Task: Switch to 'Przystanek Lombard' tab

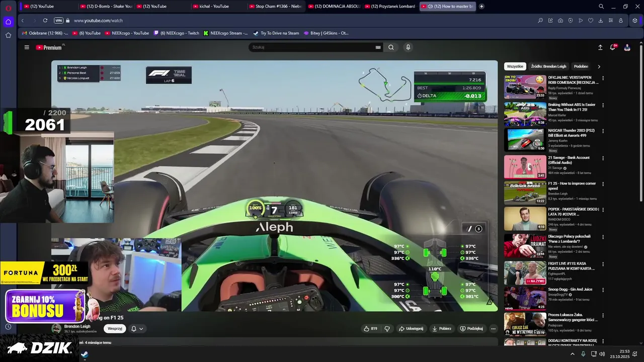Action: click(x=389, y=7)
